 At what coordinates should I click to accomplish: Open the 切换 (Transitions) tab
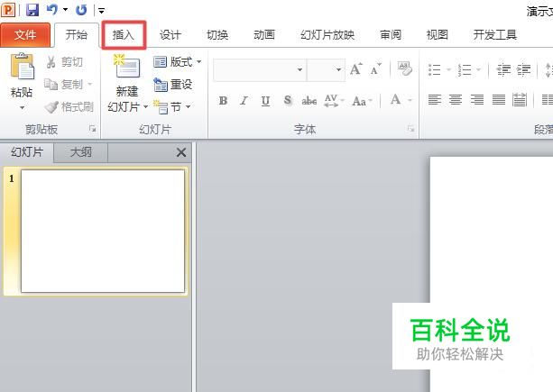pos(217,35)
